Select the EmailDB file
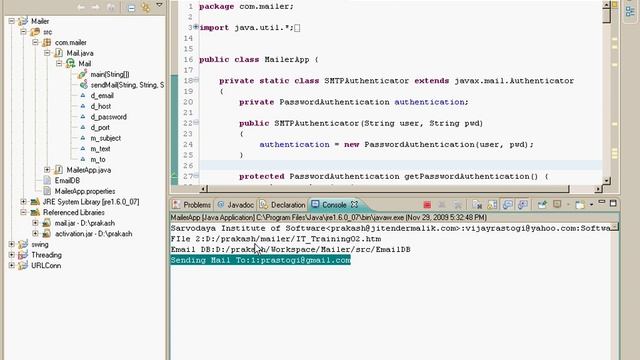 tap(67, 180)
